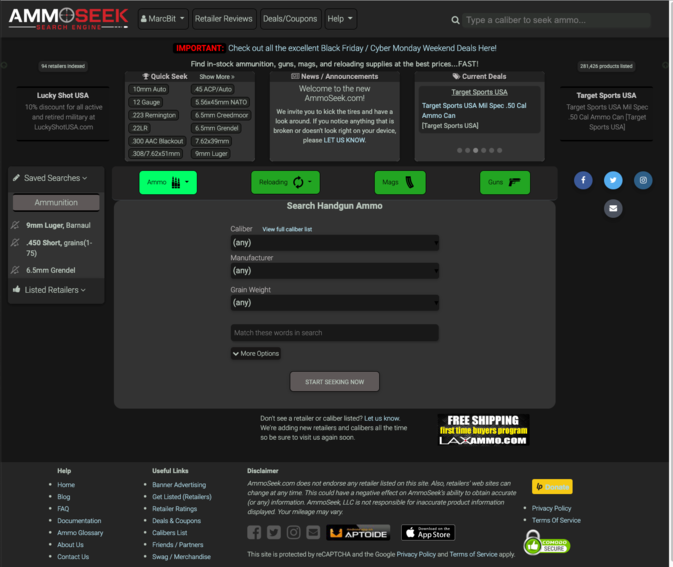Click the footer Instagram icon
This screenshot has width=673, height=567.
294,533
